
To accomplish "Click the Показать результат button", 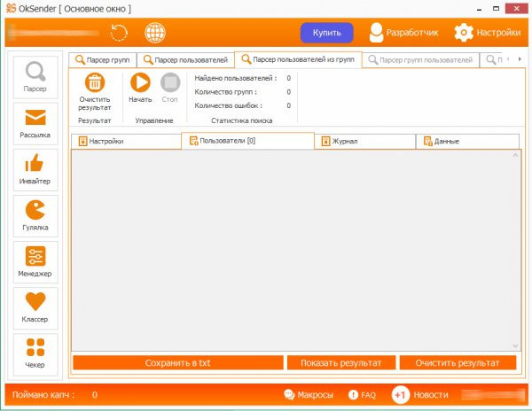I will [x=340, y=363].
